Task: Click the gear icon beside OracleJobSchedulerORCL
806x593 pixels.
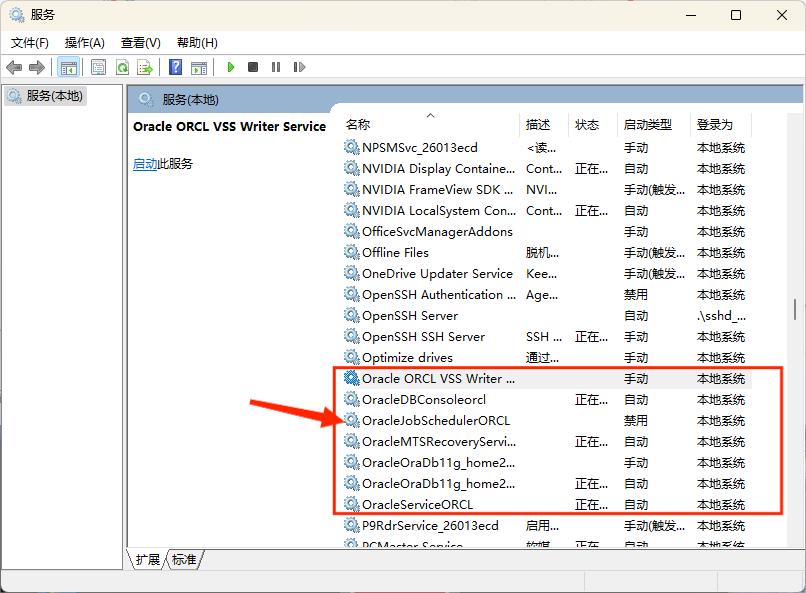Action: coord(352,420)
